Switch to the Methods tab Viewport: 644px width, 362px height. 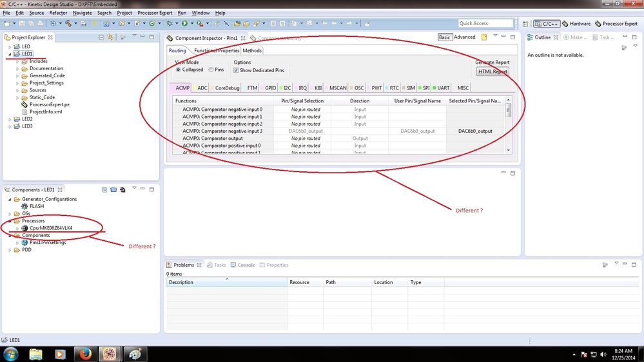(x=252, y=50)
